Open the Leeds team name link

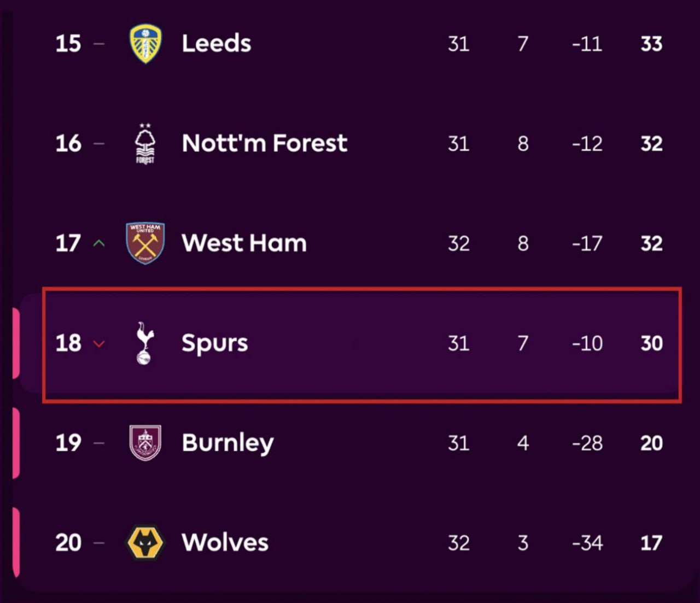pos(217,44)
